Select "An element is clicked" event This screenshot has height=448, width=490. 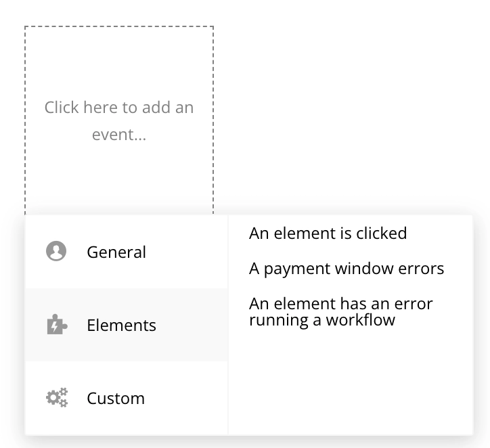tap(328, 233)
